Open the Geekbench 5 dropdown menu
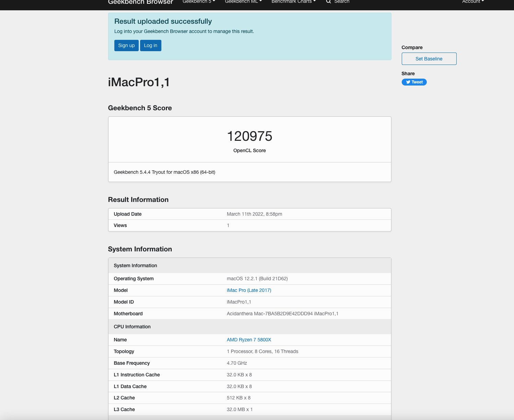The width and height of the screenshot is (514, 420). (199, 2)
